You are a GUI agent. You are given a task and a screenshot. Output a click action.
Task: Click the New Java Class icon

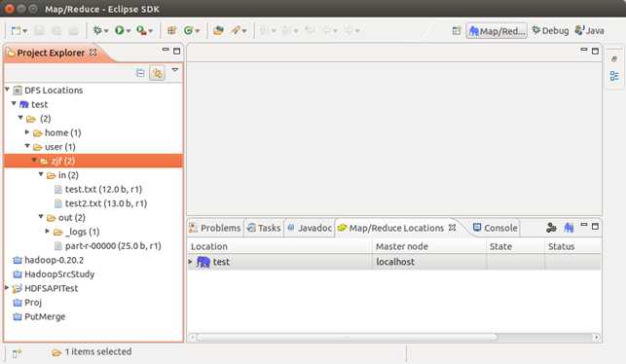(x=188, y=30)
